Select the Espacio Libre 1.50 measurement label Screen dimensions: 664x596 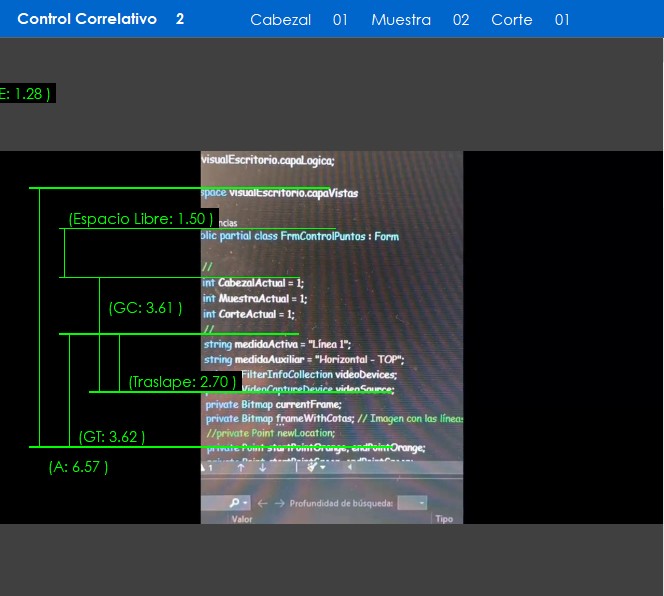pos(140,218)
